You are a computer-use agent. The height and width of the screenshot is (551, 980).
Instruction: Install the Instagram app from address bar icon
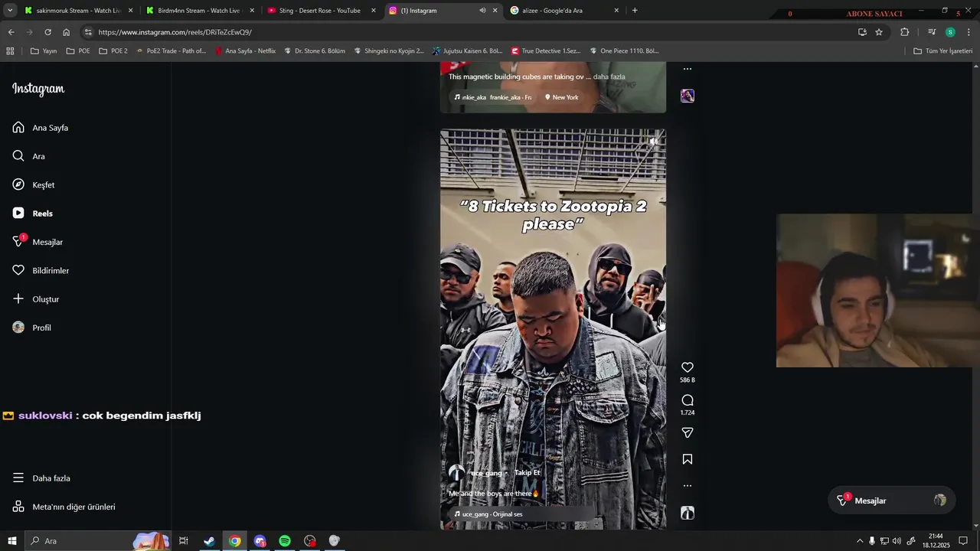coord(862,32)
